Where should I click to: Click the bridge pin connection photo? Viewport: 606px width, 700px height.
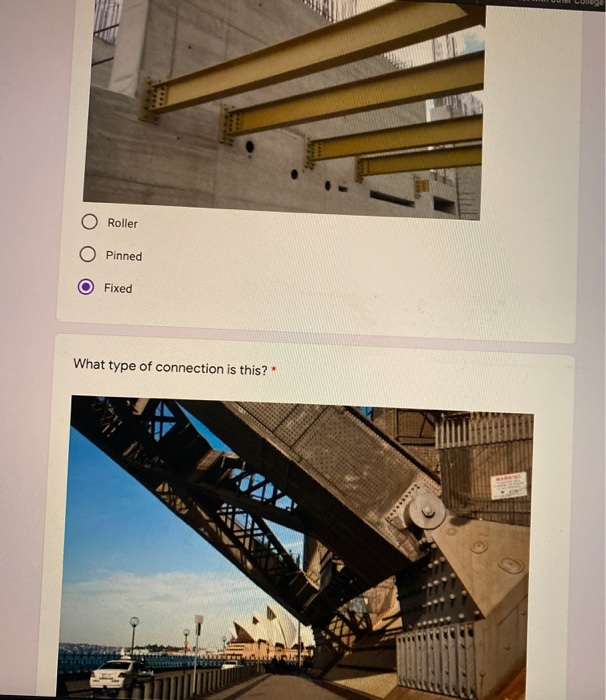click(x=297, y=547)
